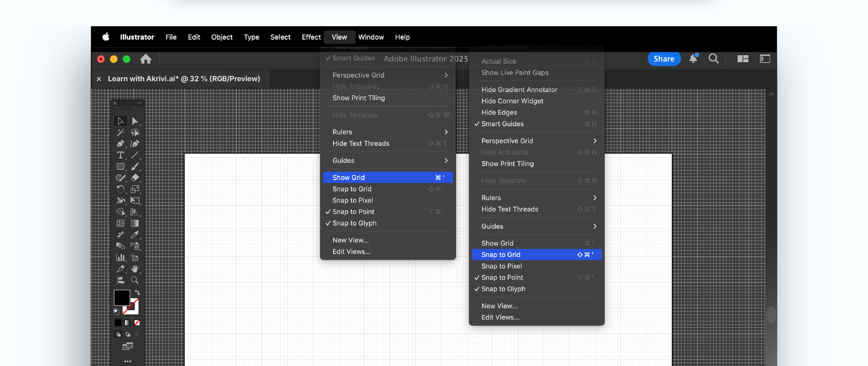The width and height of the screenshot is (868, 366).
Task: Choose the Perspective Grid tool
Action: point(135,212)
